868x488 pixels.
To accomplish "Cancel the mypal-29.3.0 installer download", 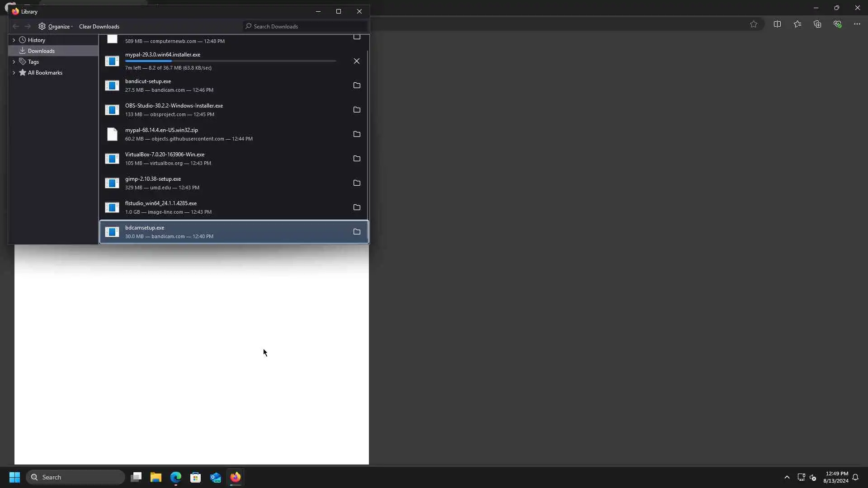I will point(356,61).
